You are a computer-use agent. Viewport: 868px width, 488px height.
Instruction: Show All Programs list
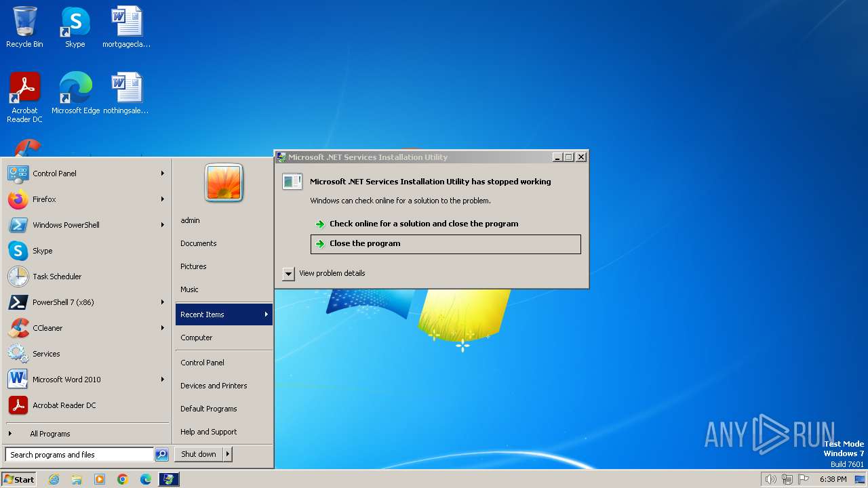pyautogui.click(x=86, y=434)
